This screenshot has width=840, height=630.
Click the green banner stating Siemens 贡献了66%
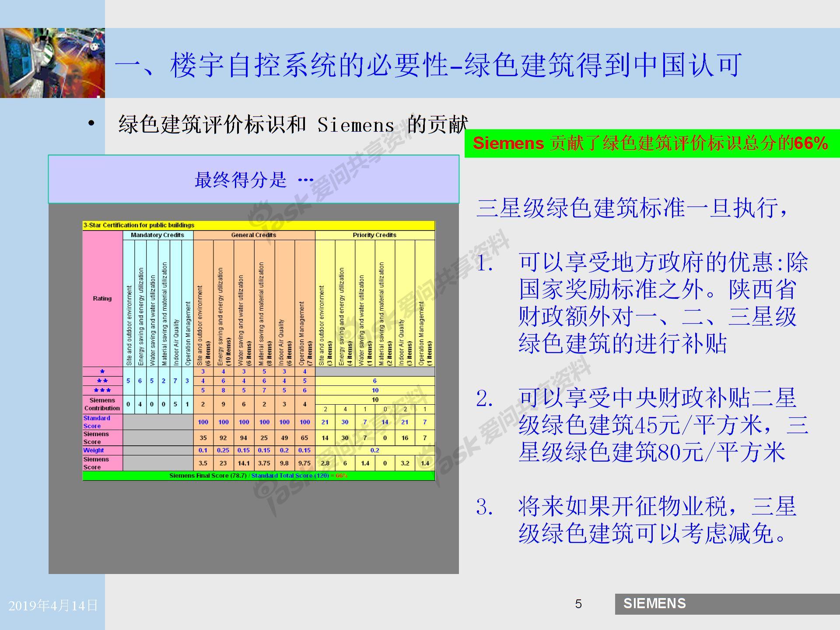click(652, 143)
